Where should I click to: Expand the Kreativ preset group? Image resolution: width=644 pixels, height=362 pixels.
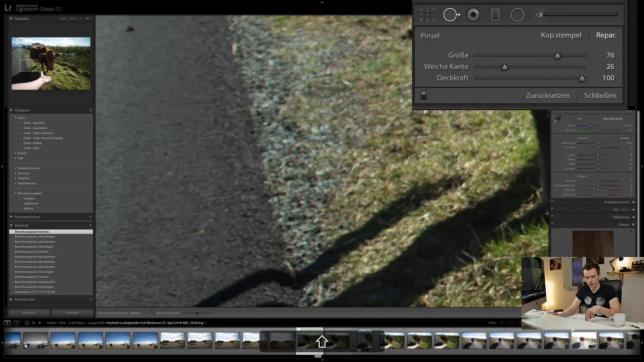pyautogui.click(x=15, y=153)
